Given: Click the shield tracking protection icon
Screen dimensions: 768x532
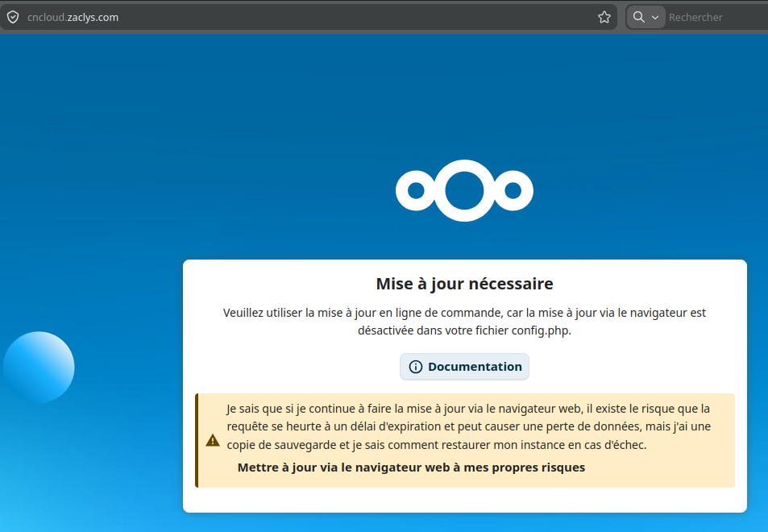Looking at the screenshot, I should tap(13, 17).
